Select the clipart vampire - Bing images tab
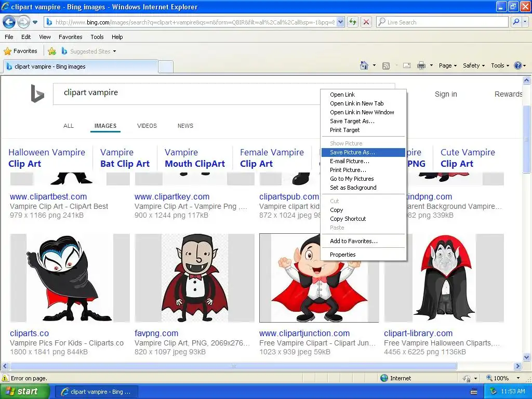 81,66
